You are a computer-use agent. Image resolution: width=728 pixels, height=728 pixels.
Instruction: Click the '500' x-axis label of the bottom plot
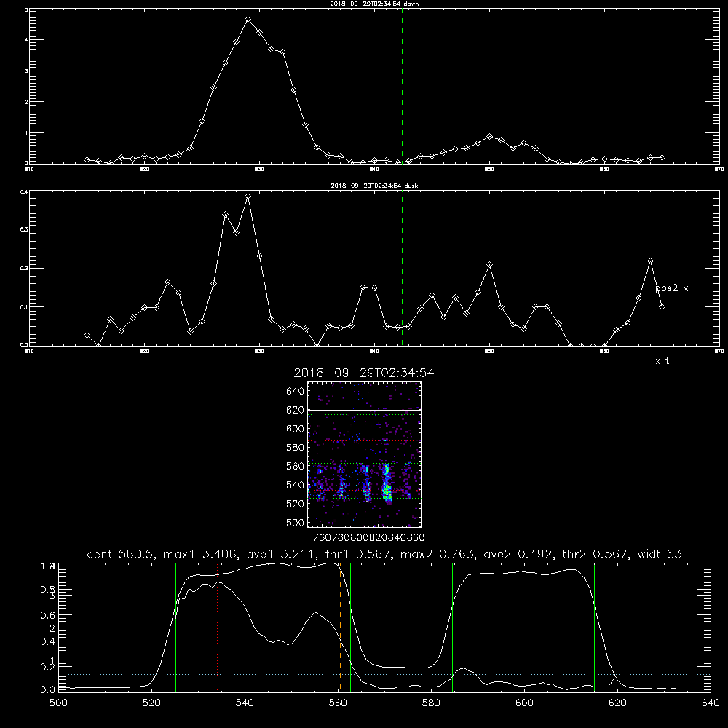pos(58,703)
